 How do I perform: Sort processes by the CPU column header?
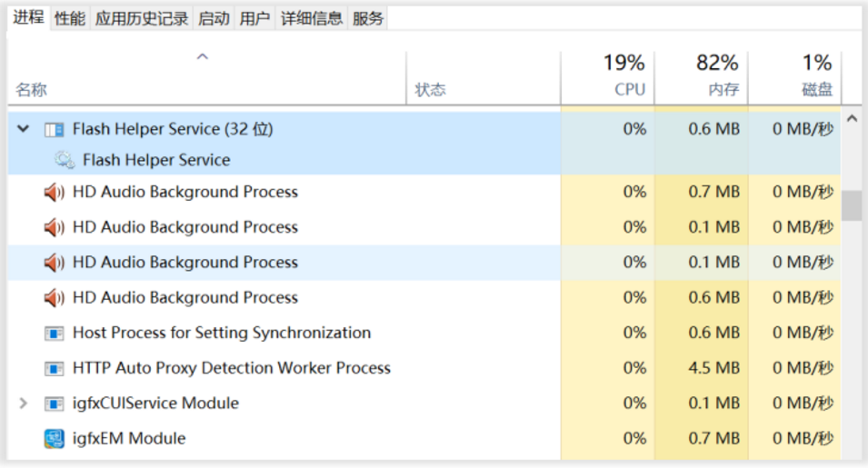tap(609, 76)
